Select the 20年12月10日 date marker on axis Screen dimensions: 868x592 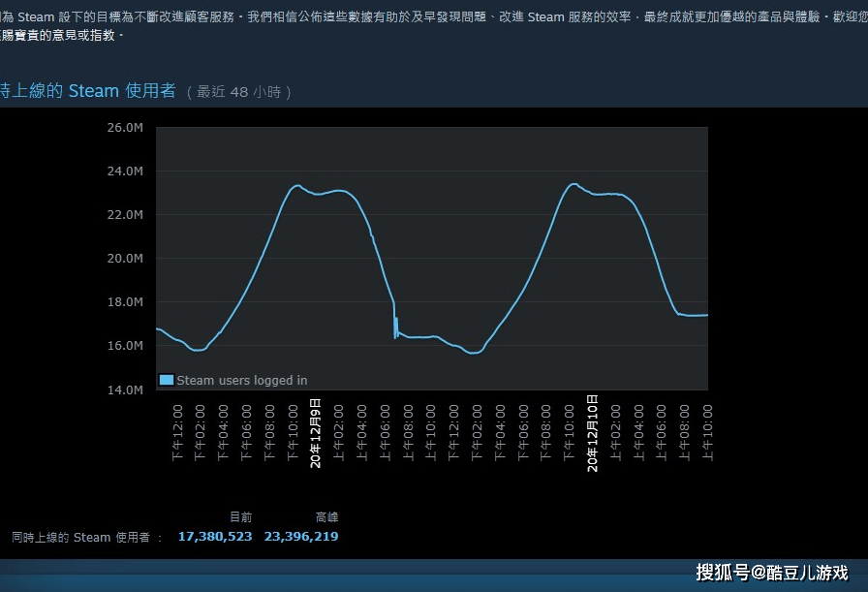(592, 432)
